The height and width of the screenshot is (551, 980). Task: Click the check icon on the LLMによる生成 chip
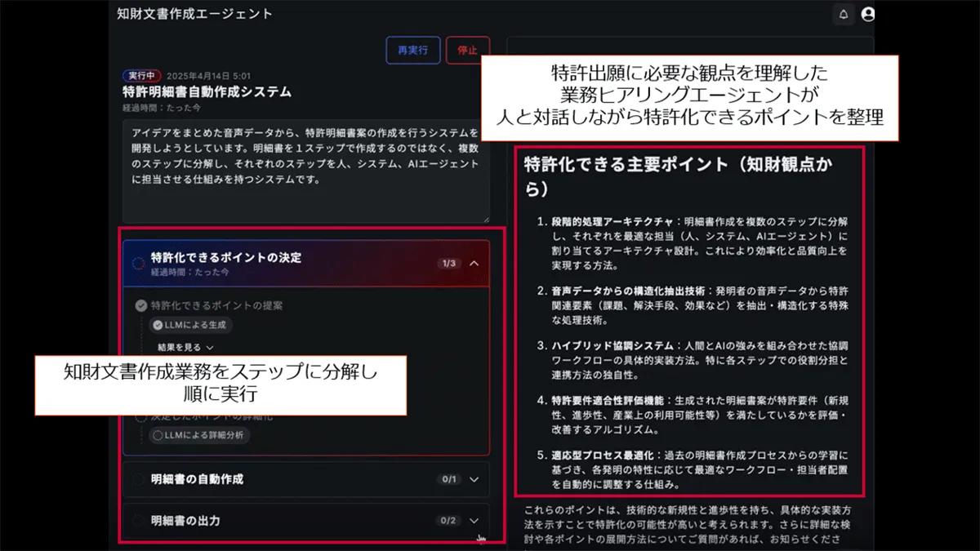(158, 325)
